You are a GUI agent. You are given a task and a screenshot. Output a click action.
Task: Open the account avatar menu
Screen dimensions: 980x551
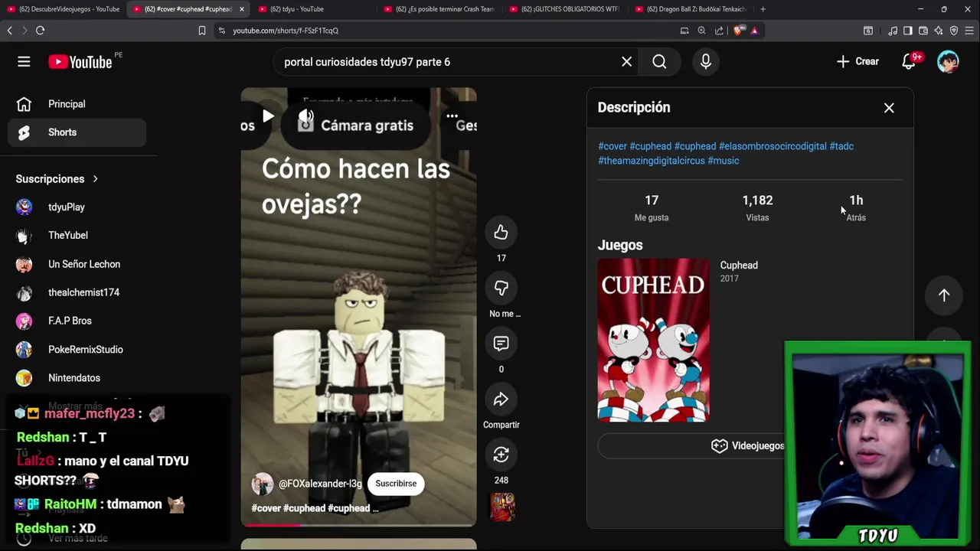948,62
